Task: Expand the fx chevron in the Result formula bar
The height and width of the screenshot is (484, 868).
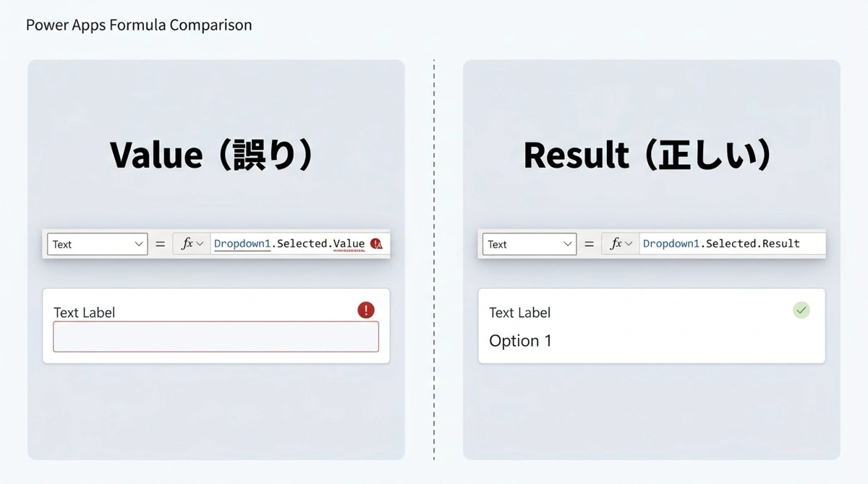Action: click(x=629, y=245)
